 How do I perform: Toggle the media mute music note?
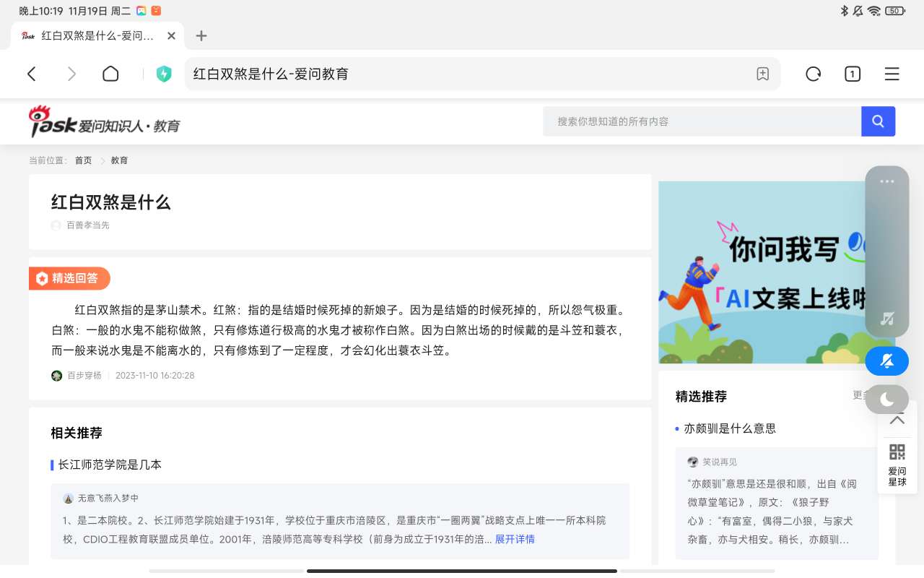pyautogui.click(x=887, y=319)
